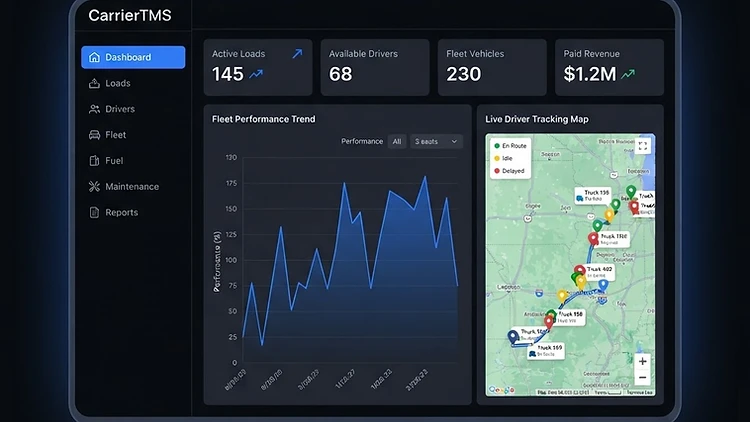Click the Loads upload-tray icon
Viewport: 750px width, 422px height.
click(x=94, y=83)
